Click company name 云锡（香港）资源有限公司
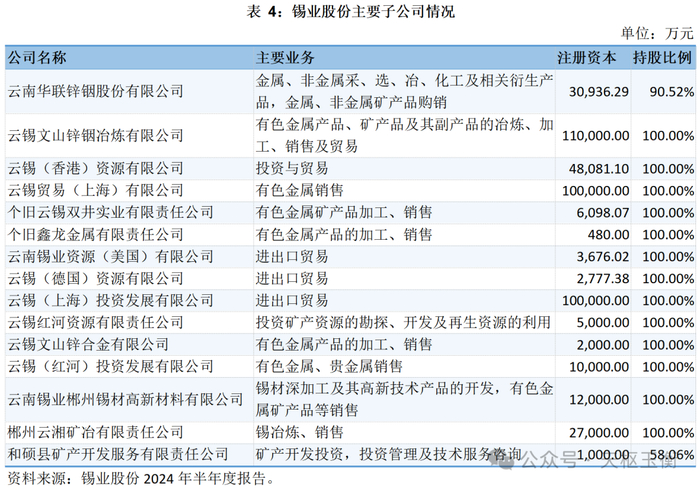Screen dimensions: 700x488 click(x=96, y=169)
